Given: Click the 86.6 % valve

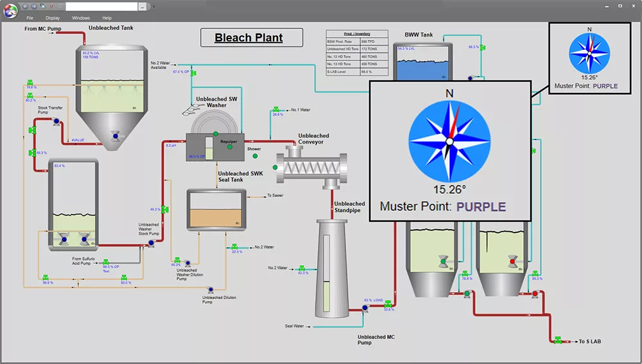Looking at the screenshot, I should pos(46,278).
